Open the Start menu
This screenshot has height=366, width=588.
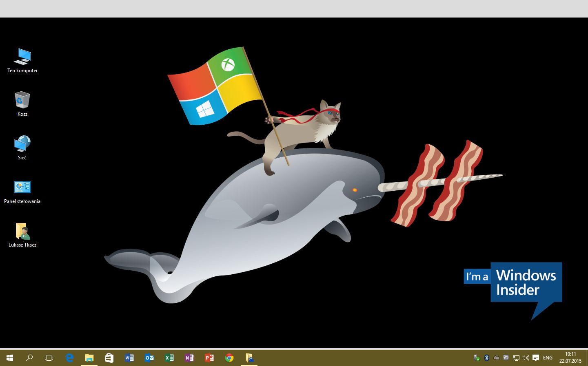point(10,358)
